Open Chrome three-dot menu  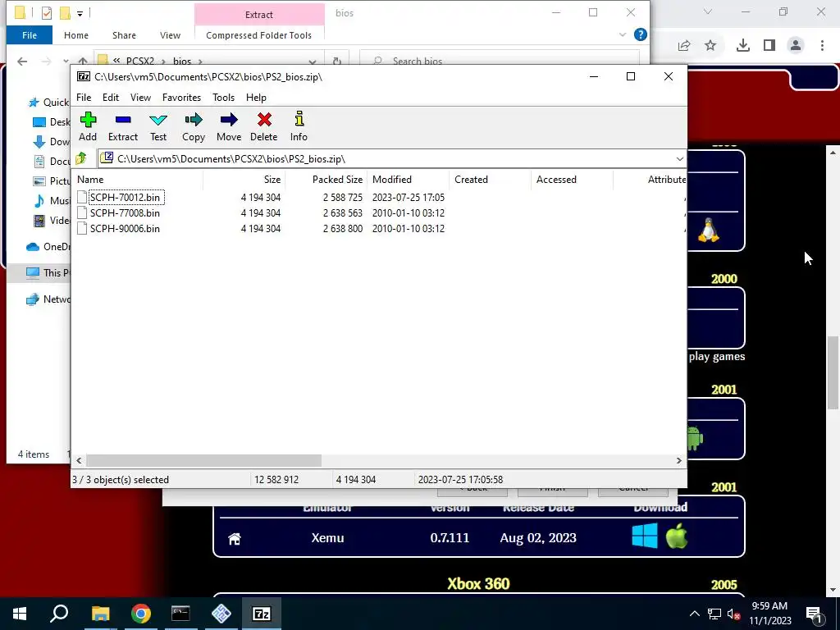point(822,46)
